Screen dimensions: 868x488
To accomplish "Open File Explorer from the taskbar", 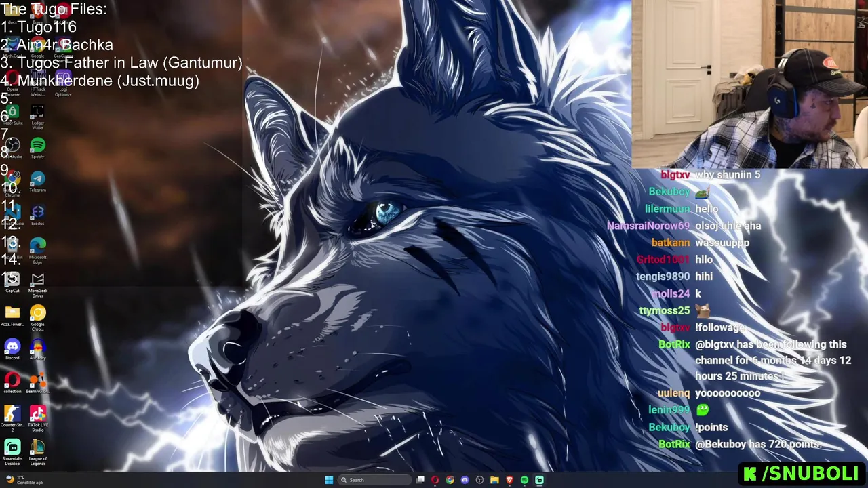I will tap(494, 480).
